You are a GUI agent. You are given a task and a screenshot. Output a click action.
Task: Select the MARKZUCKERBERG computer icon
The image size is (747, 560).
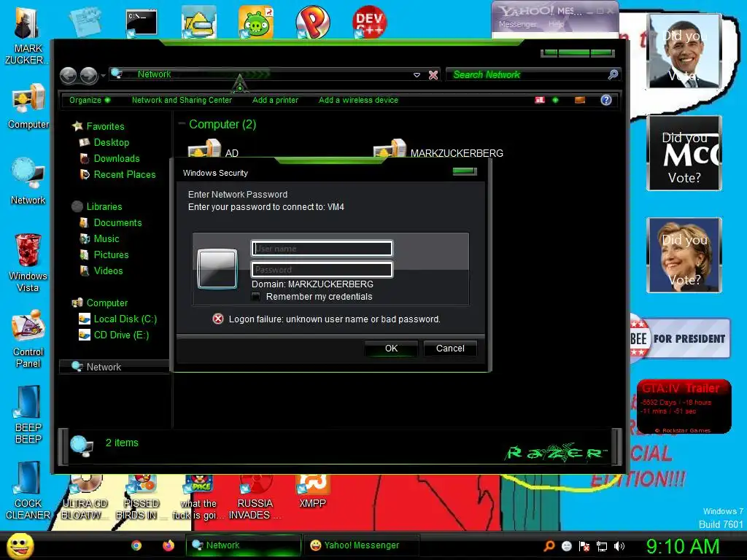[x=438, y=150]
